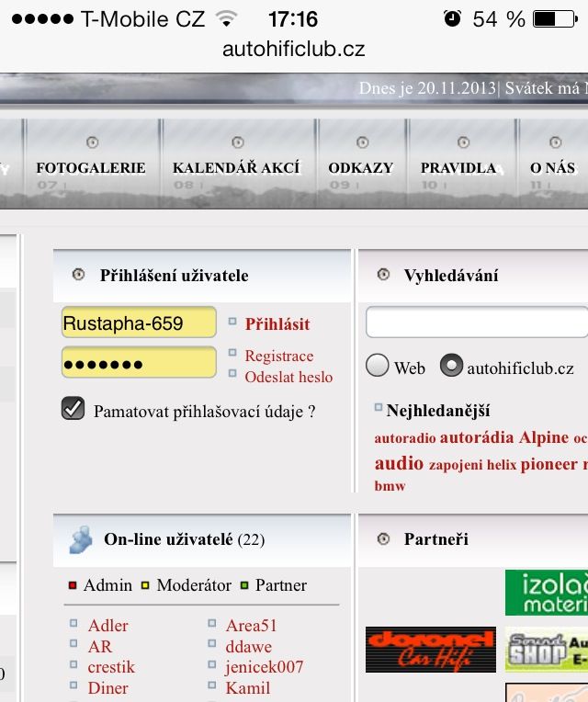Click the bullet icon beside Partneři
The height and width of the screenshot is (702, 588).
click(x=383, y=538)
